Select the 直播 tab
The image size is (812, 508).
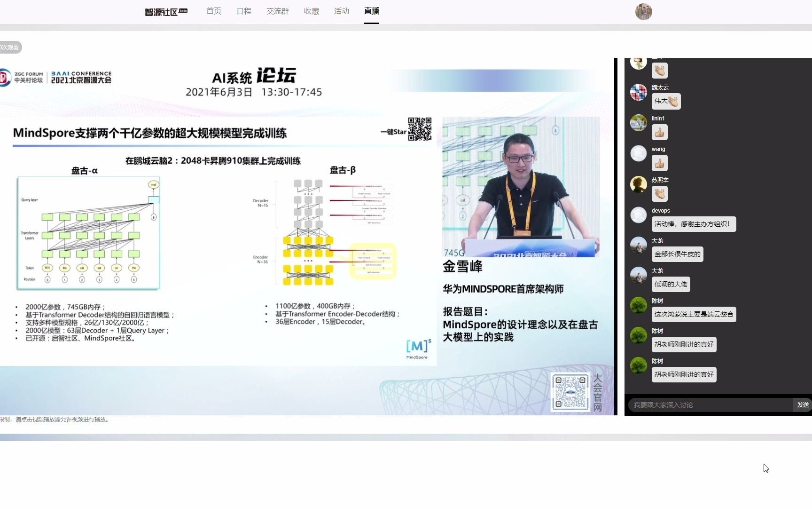tap(372, 11)
